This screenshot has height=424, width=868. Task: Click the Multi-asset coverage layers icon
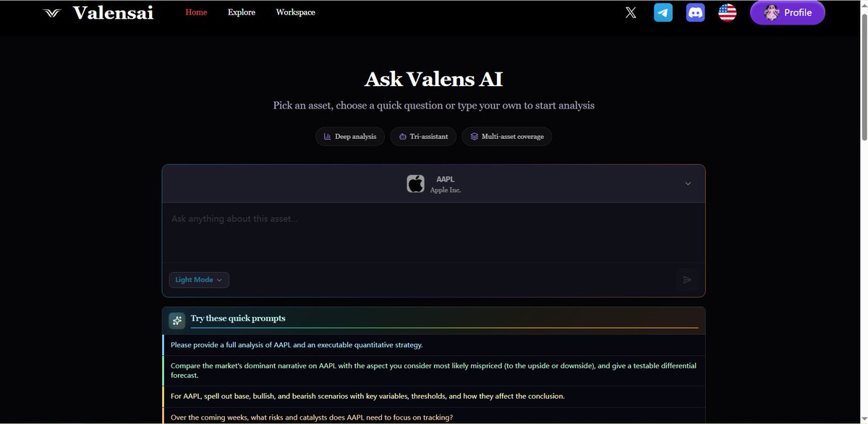[474, 137]
